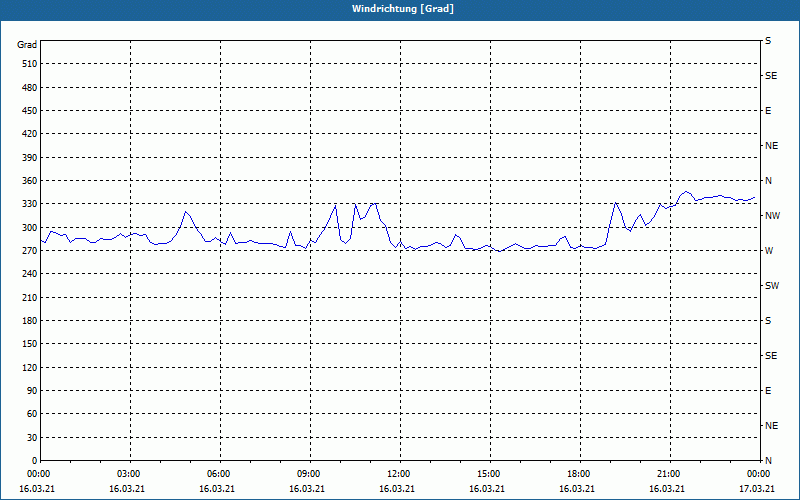This screenshot has width=800, height=500.
Task: Select the N compass label beside 360 gridline
Action: click(x=768, y=181)
